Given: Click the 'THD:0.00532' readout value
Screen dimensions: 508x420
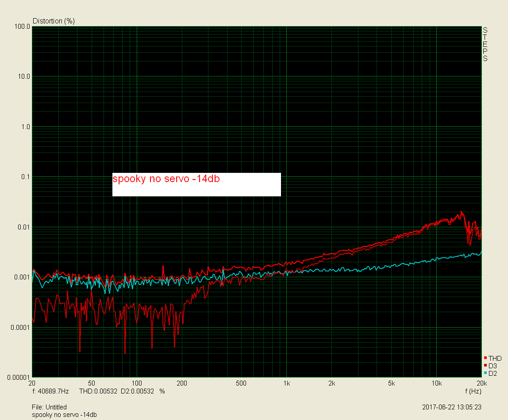Looking at the screenshot, I should click(x=98, y=391).
